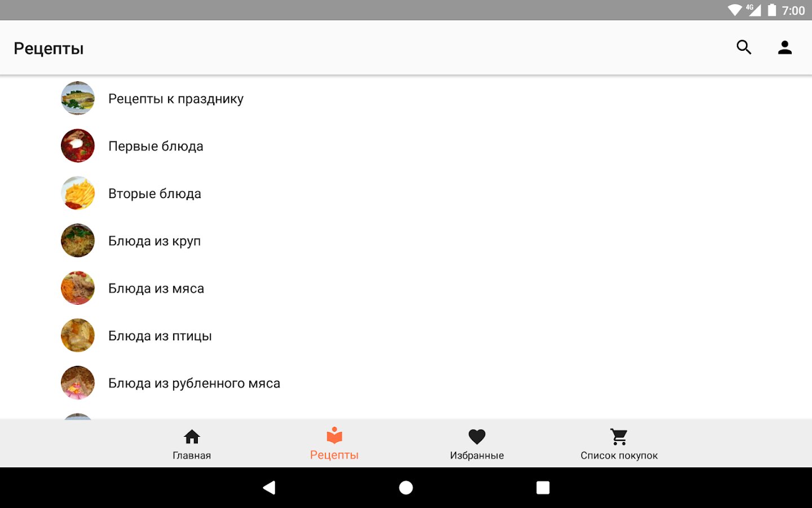
Task: Tap the Android recent apps square
Action: point(543,488)
